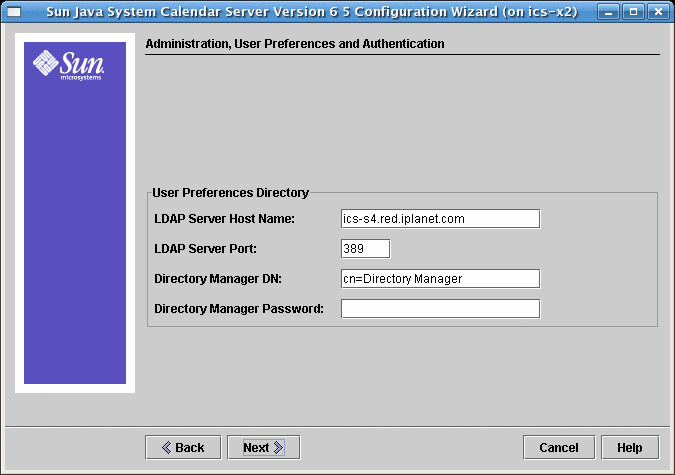
Task: Open the Help for this wizard page
Action: [x=630, y=447]
